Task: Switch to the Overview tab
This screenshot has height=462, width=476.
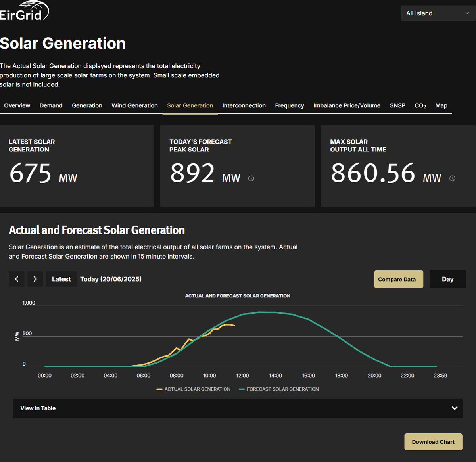Action: pos(17,105)
